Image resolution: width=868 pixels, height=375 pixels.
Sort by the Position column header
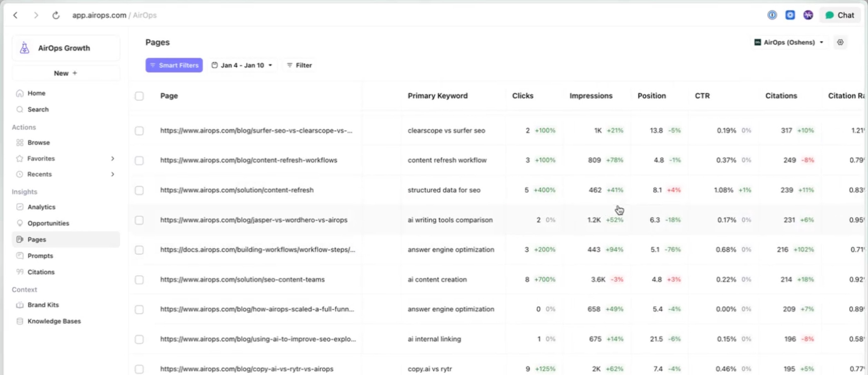coord(652,95)
